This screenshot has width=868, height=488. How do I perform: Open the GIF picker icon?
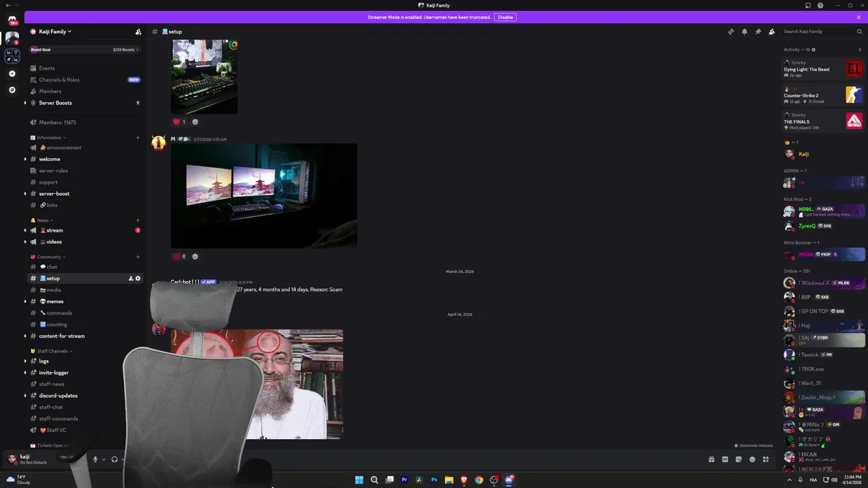click(x=725, y=460)
